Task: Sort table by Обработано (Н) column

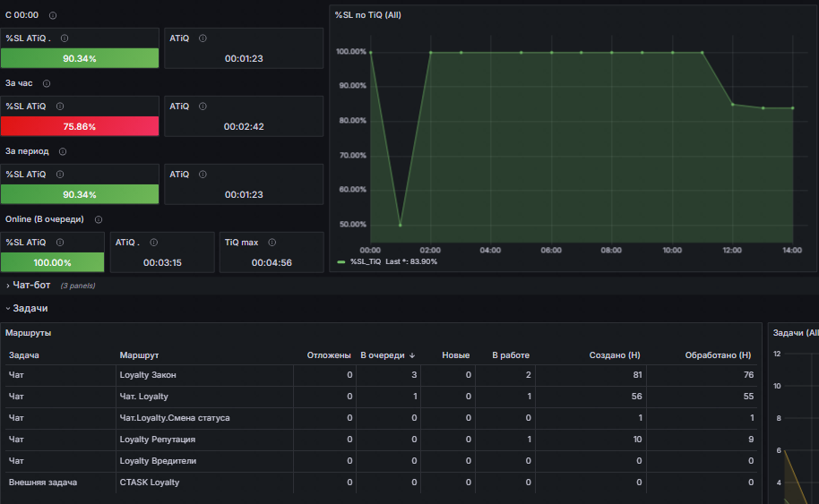Action: pos(718,355)
